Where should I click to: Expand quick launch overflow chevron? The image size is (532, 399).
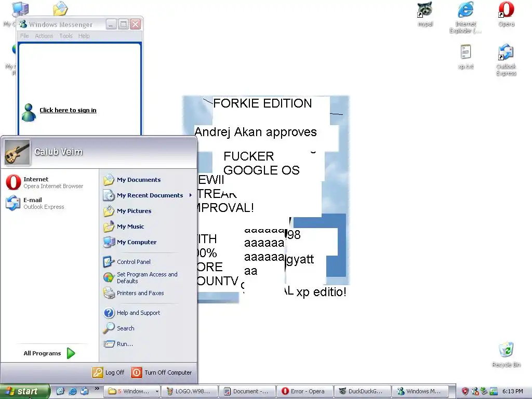[x=97, y=389]
